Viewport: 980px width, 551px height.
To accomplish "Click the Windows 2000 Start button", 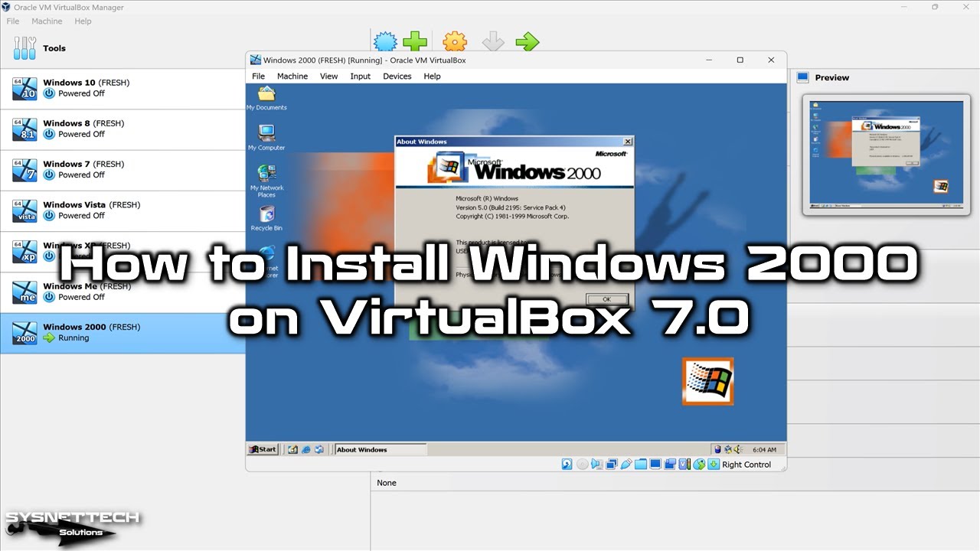I will point(263,449).
